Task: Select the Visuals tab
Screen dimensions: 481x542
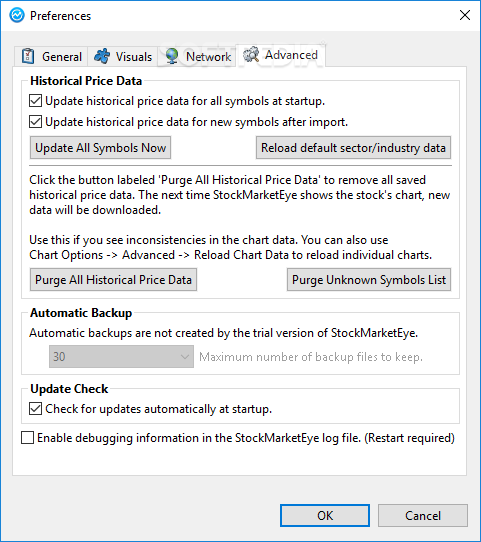Action: click(123, 56)
